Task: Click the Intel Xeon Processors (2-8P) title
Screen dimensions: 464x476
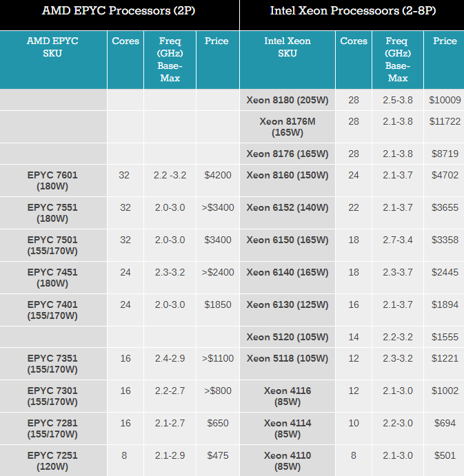Action: click(x=352, y=11)
